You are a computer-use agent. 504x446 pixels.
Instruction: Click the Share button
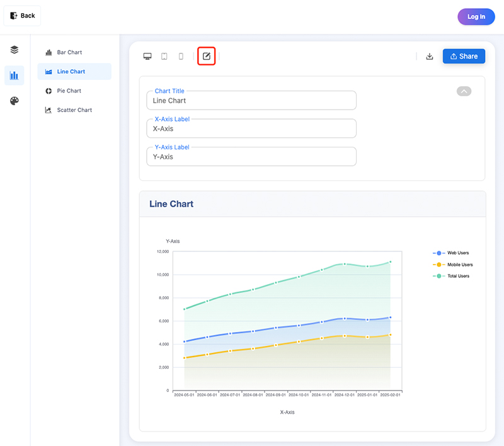(x=464, y=57)
